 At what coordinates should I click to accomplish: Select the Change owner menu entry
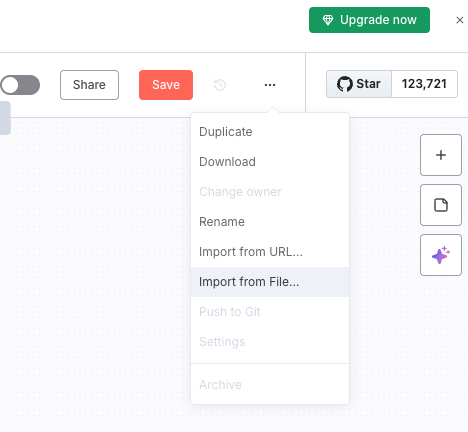click(x=270, y=192)
